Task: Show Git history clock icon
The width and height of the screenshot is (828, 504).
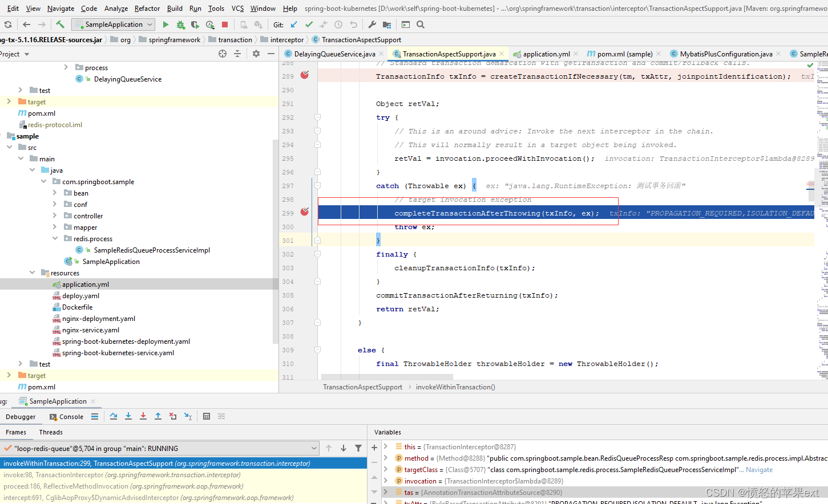Action: [338, 25]
